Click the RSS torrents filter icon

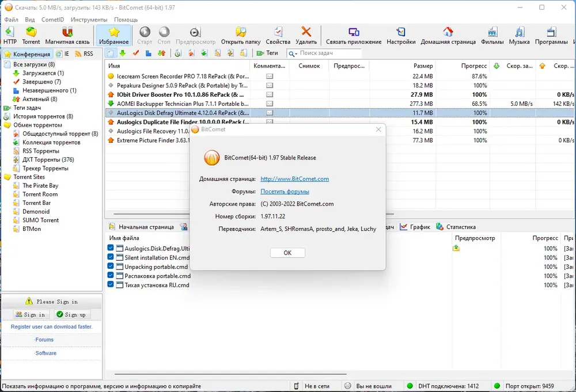point(218,53)
